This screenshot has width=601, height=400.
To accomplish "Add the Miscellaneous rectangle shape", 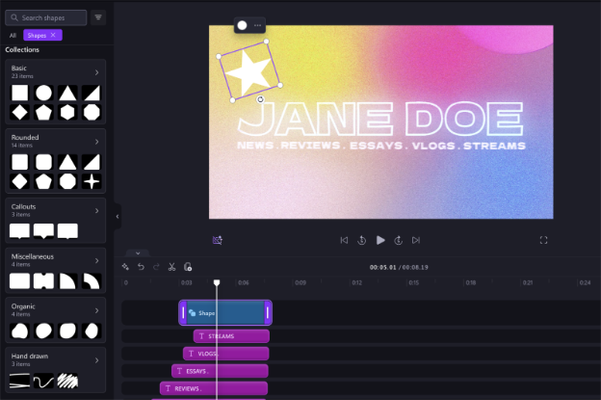I will [x=20, y=281].
